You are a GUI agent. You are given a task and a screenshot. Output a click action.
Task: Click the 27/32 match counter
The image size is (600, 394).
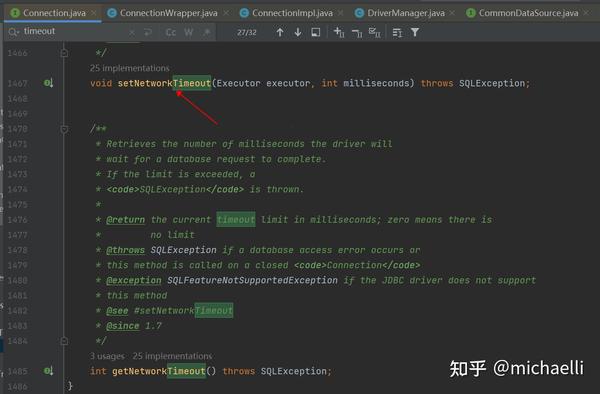pos(246,33)
